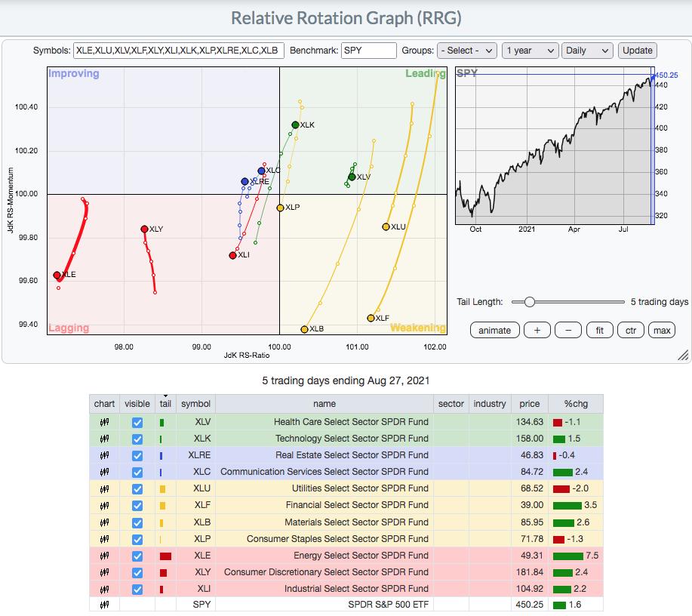Screen dimensions: 692x616
Task: Click the Update button
Action: [x=637, y=51]
